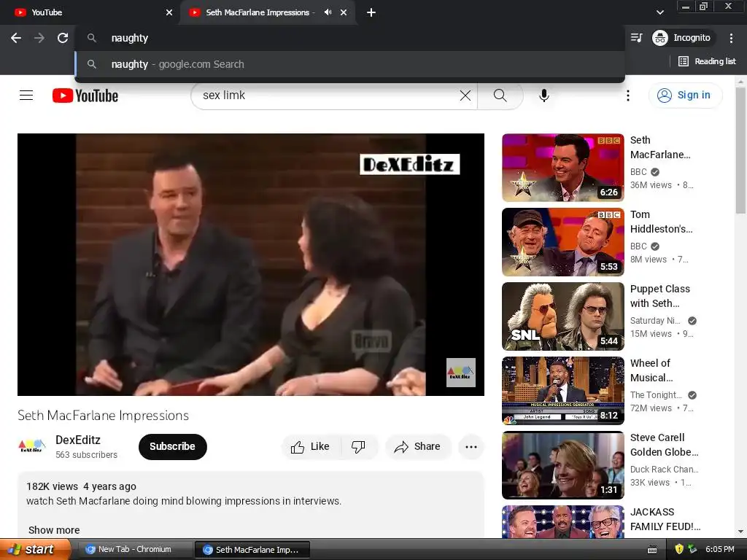
Task: Reload the current page
Action: (x=63, y=38)
